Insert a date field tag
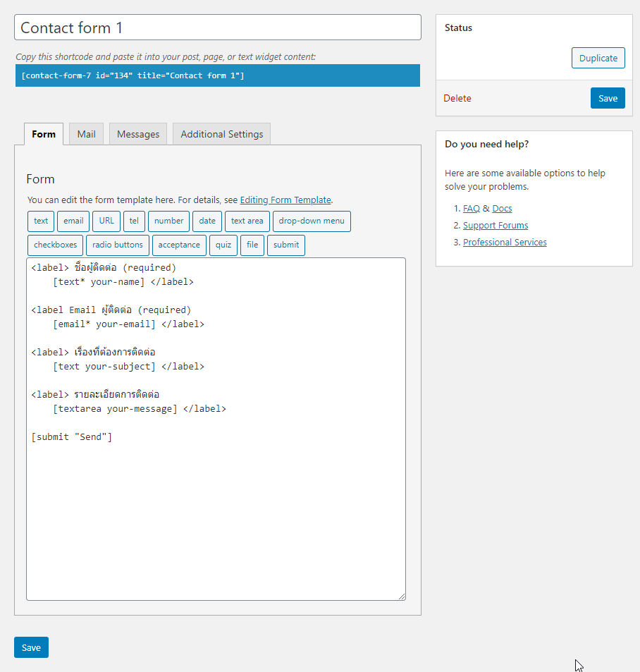The width and height of the screenshot is (640, 672). tap(207, 221)
